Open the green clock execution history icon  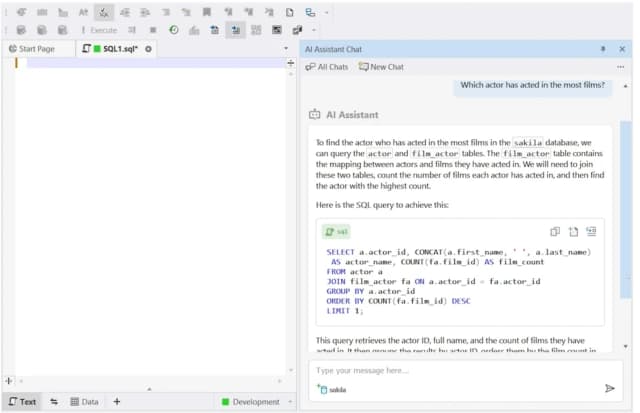point(174,30)
